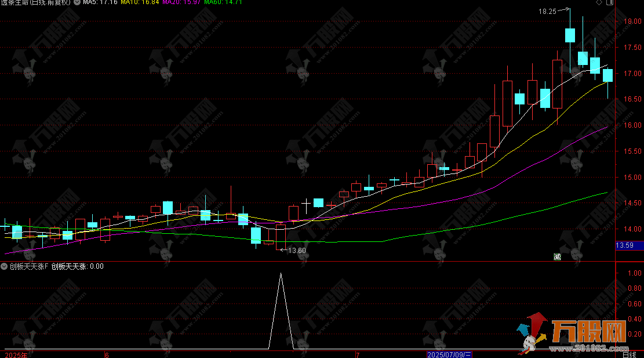Click the candlestick at the 18.25 high
The height and width of the screenshot is (358, 644).
[570, 35]
